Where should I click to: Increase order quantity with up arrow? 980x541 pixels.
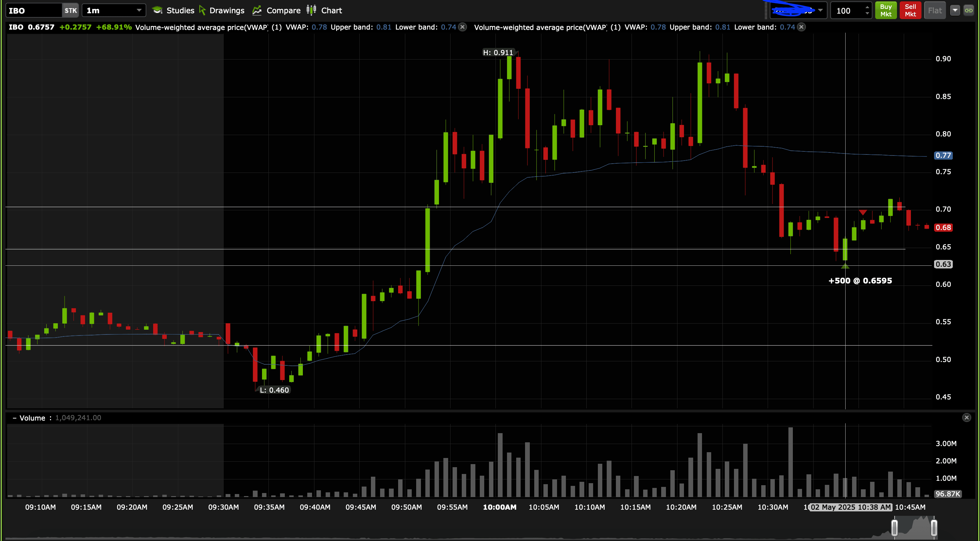pyautogui.click(x=867, y=7)
